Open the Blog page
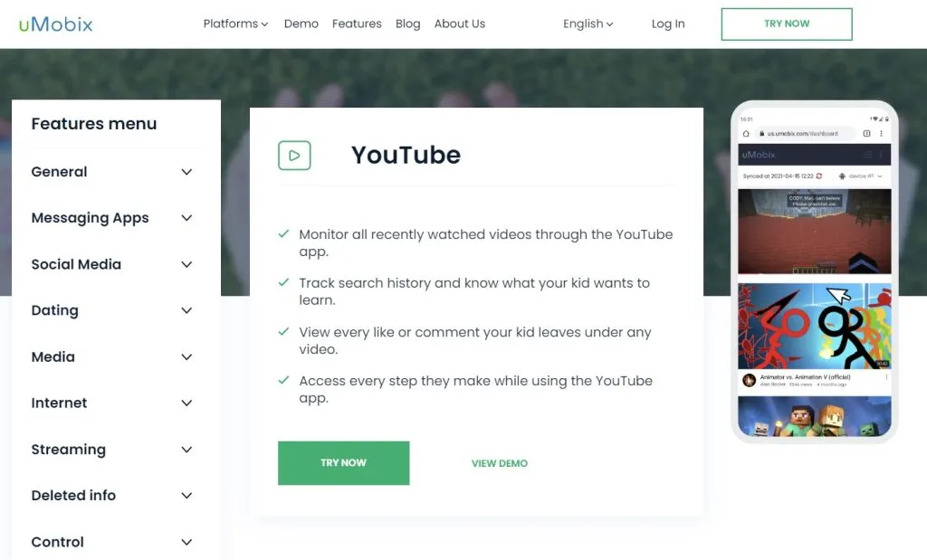 pos(407,24)
